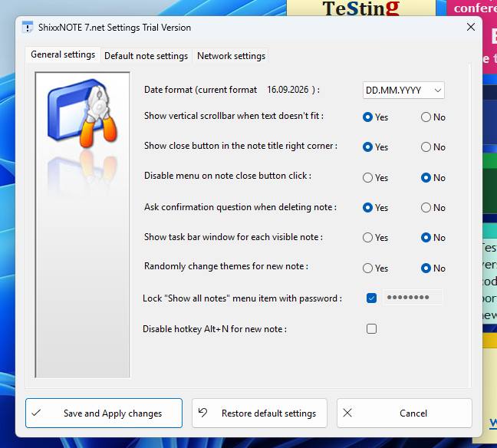Select Yes for Show task bar window
Image resolution: width=497 pixels, height=448 pixels.
pyautogui.click(x=367, y=238)
